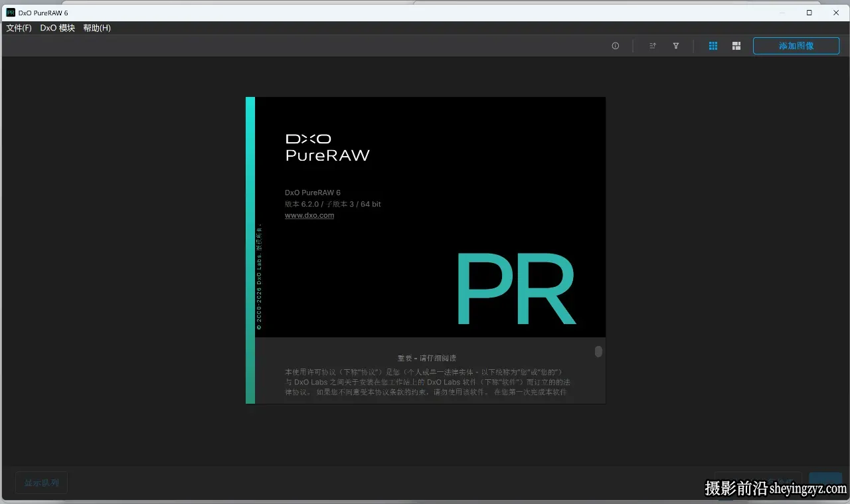Open the 文件(F) menu

click(x=19, y=28)
